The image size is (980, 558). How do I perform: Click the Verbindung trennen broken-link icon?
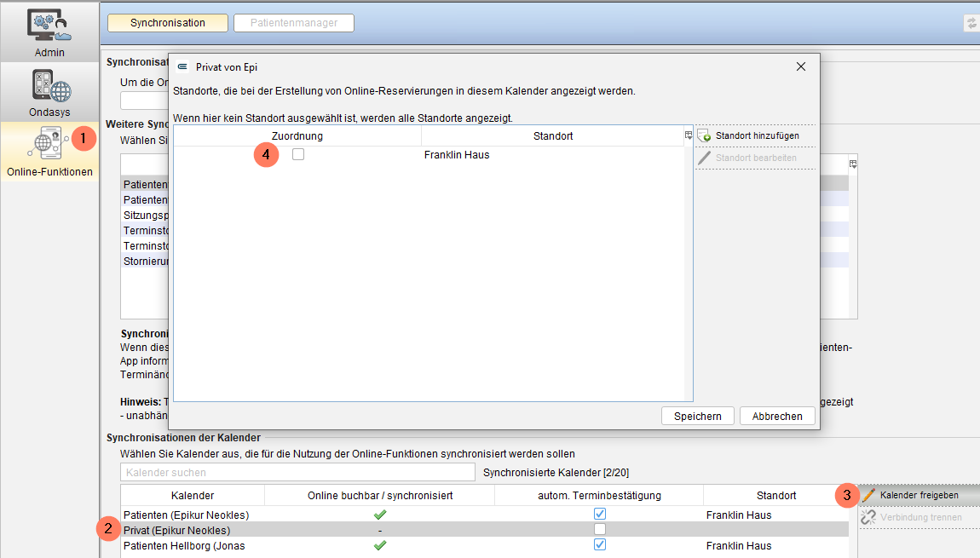[x=868, y=517]
